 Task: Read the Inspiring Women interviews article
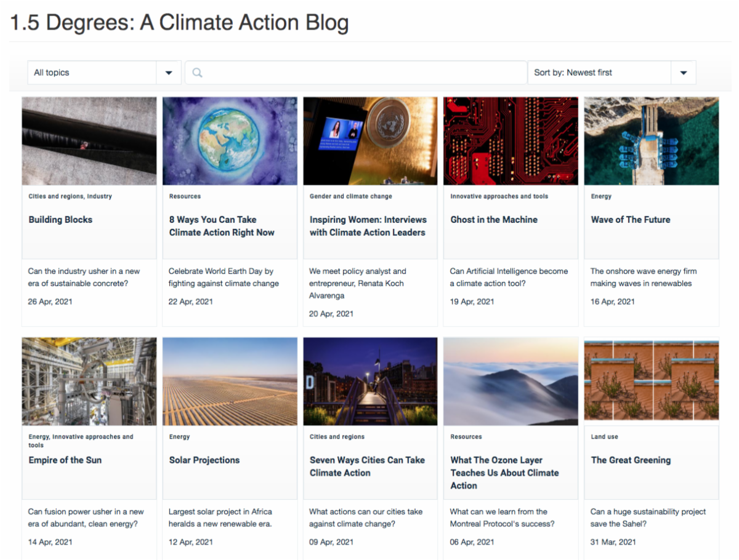368,226
